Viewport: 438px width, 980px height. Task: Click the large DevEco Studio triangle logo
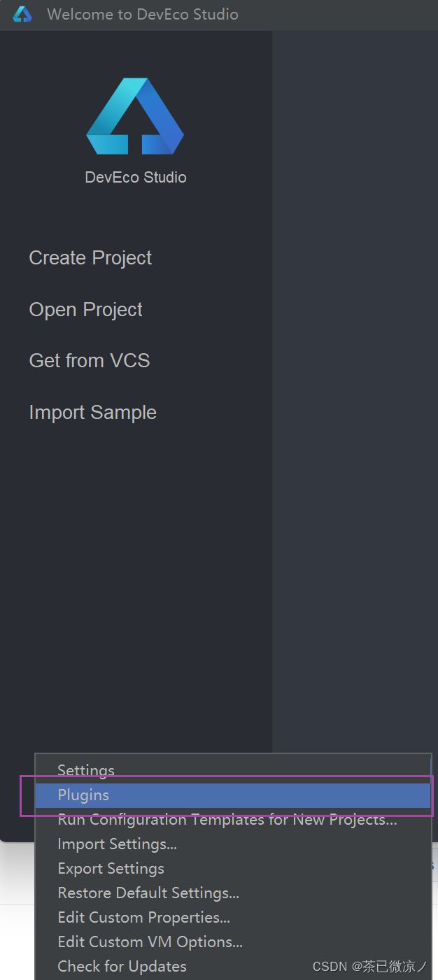[135, 116]
